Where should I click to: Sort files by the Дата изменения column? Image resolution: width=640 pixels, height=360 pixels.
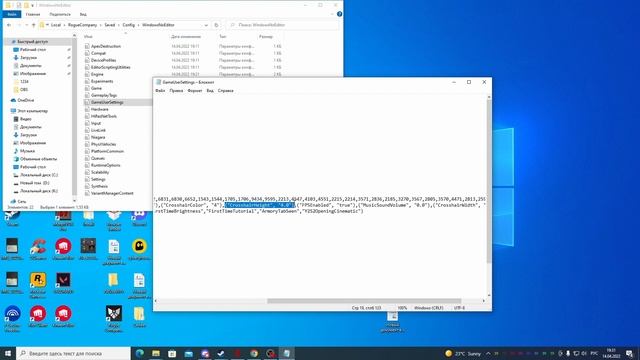pyautogui.click(x=186, y=37)
